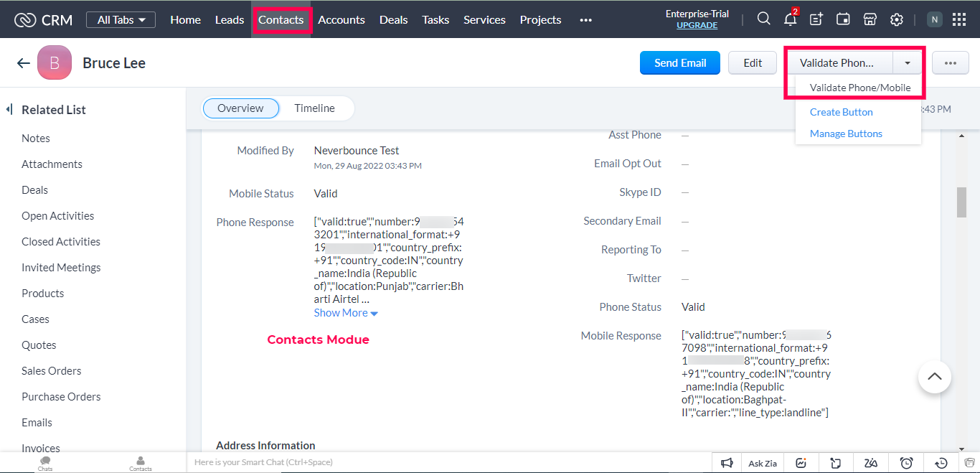Open the setup gear icon
This screenshot has width=980, height=473.
coord(896,19)
